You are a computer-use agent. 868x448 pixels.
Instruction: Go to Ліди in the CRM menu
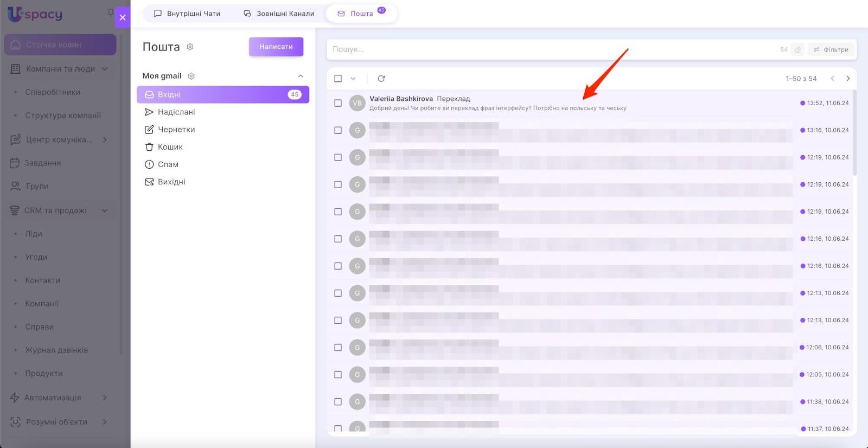[34, 234]
